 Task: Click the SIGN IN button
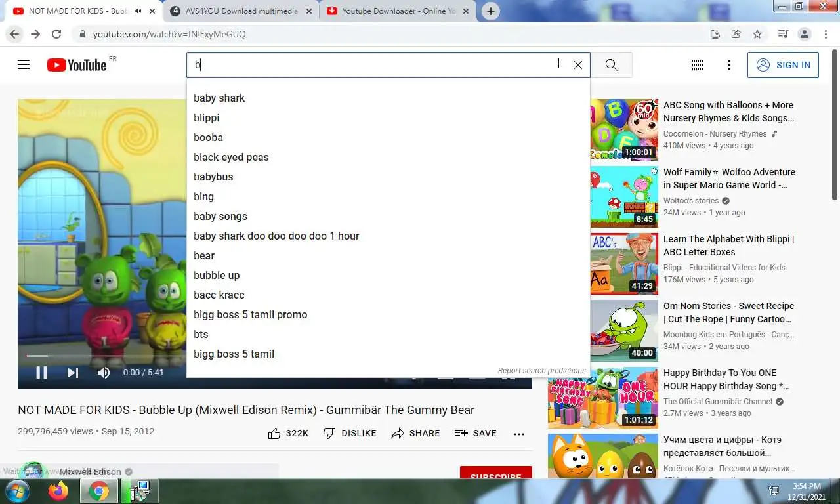coord(783,65)
